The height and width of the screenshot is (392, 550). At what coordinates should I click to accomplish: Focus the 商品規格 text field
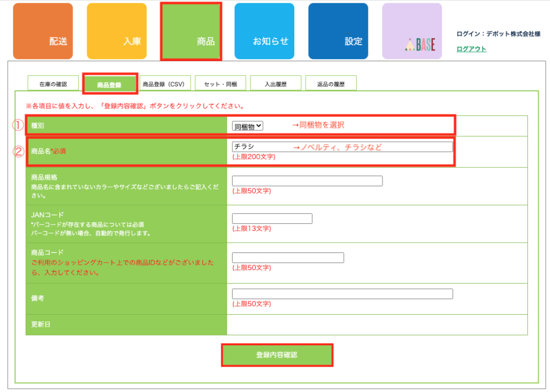tap(307, 181)
